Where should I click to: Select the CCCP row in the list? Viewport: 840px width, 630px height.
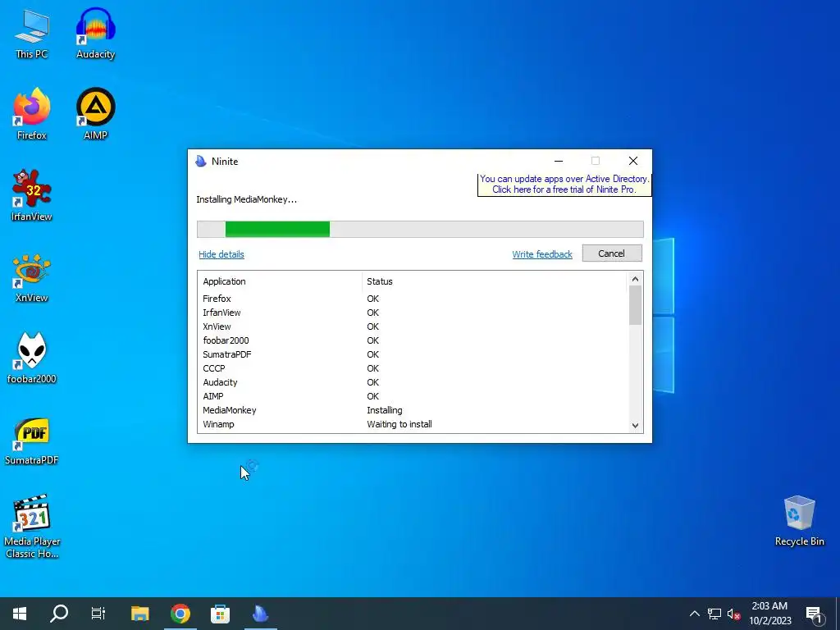tap(413, 368)
